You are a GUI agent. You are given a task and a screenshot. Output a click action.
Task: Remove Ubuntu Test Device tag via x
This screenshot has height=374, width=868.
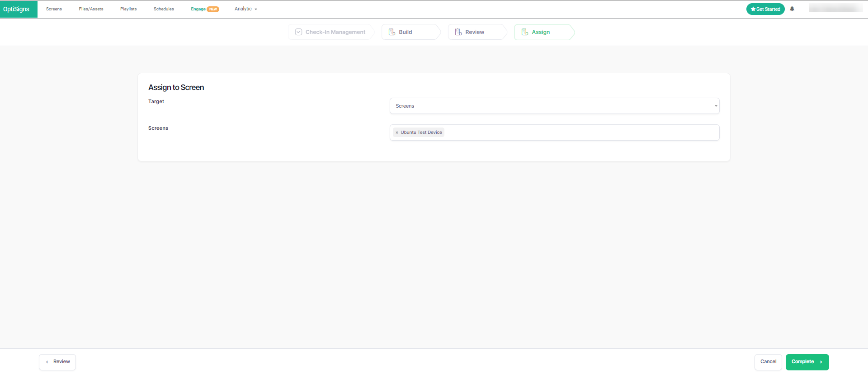click(397, 133)
